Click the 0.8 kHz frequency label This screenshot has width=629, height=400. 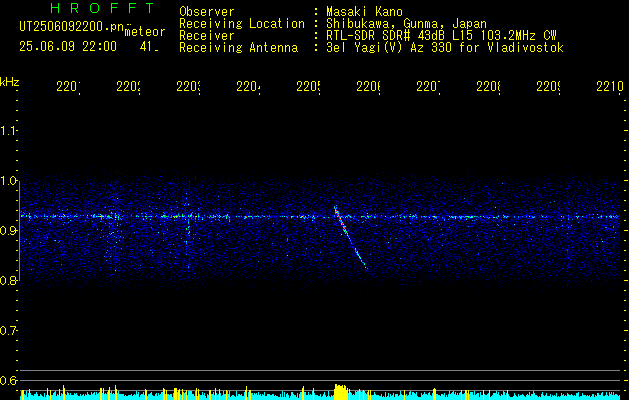point(8,280)
